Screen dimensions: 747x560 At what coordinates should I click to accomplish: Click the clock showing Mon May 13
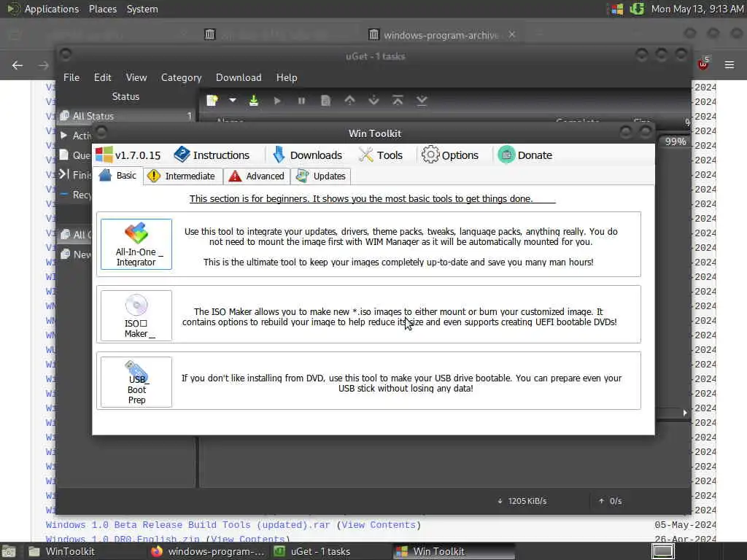tap(698, 9)
